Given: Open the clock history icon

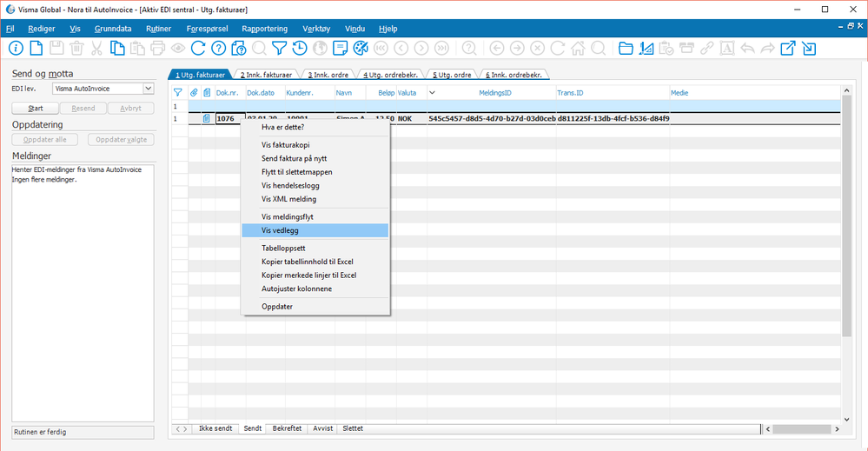Looking at the screenshot, I should click(300, 49).
